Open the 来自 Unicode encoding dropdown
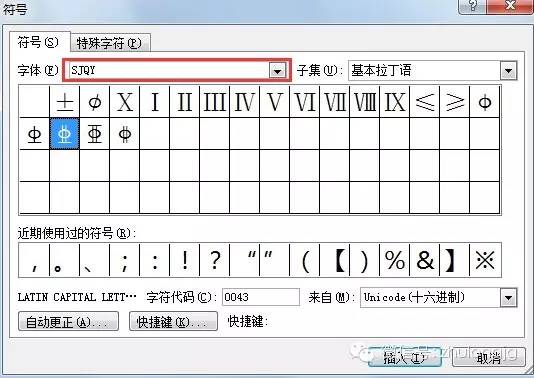The width and height of the screenshot is (534, 378). 509,298
